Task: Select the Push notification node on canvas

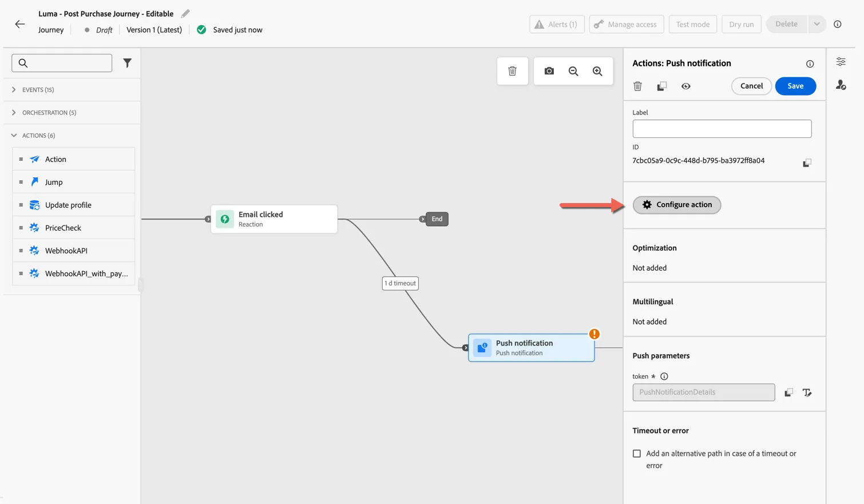Action: click(x=531, y=348)
